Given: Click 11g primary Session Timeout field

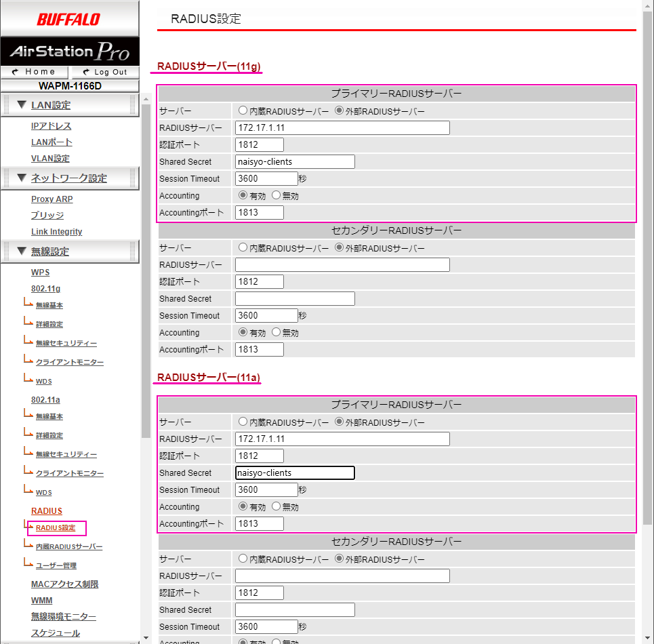Looking at the screenshot, I should [266, 178].
